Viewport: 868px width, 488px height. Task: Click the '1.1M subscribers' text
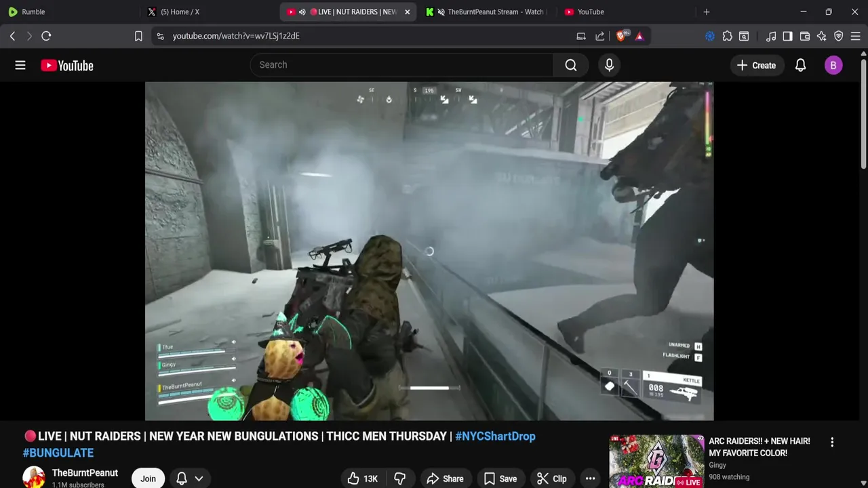(78, 485)
